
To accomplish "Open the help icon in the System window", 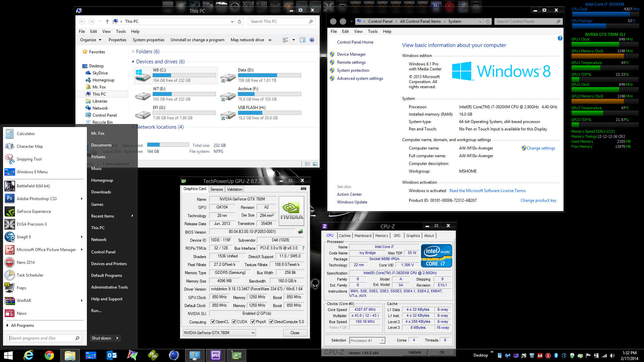I will coord(560,38).
